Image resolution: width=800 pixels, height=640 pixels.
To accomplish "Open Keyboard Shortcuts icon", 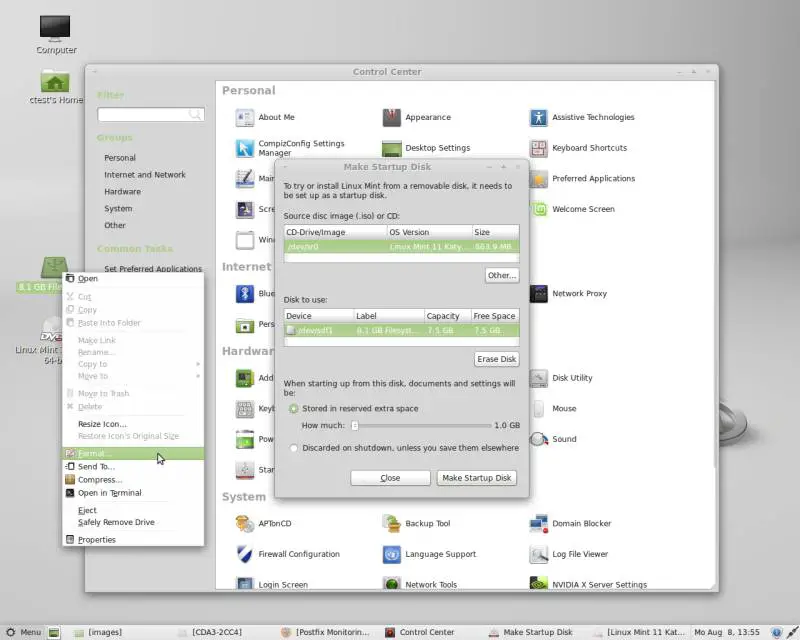I will tap(538, 148).
